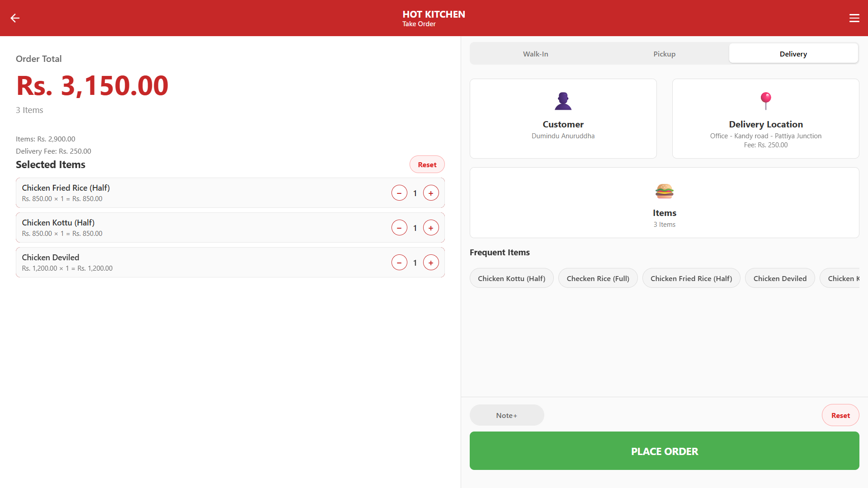
Task: Click the Items: Rs. 2,900.00 line
Action: (46, 139)
